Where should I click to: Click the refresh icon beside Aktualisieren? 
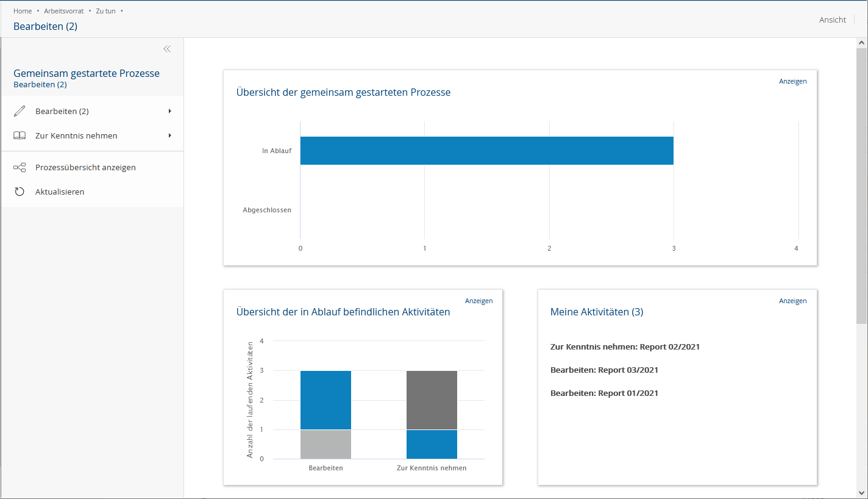(20, 192)
